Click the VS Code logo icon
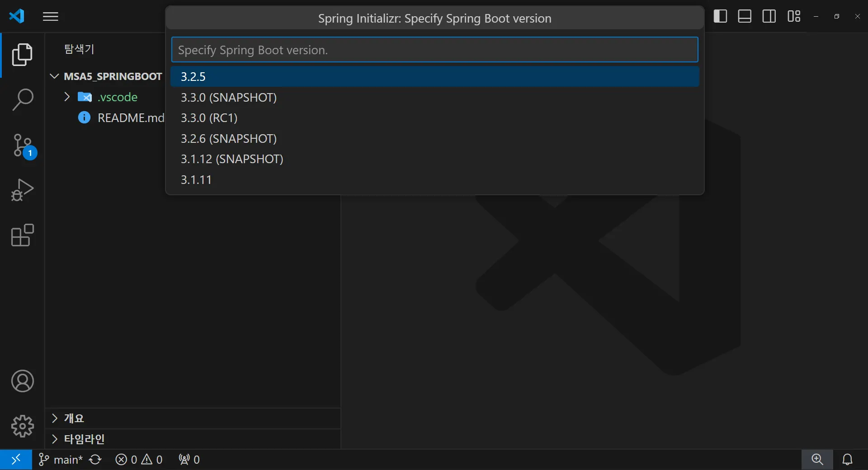This screenshot has height=470, width=868. coord(17,16)
